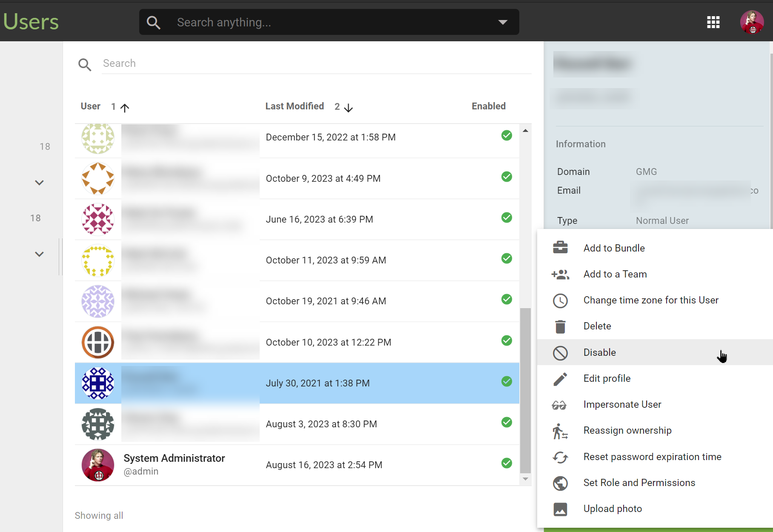
Task: Toggle enabled checkmark for December 15, 2022 row
Action: pyautogui.click(x=507, y=135)
